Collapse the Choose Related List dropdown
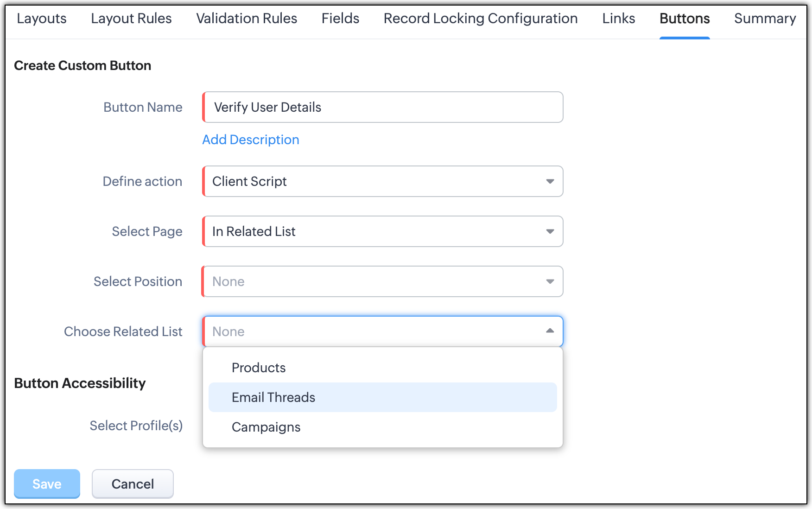 [x=550, y=331]
